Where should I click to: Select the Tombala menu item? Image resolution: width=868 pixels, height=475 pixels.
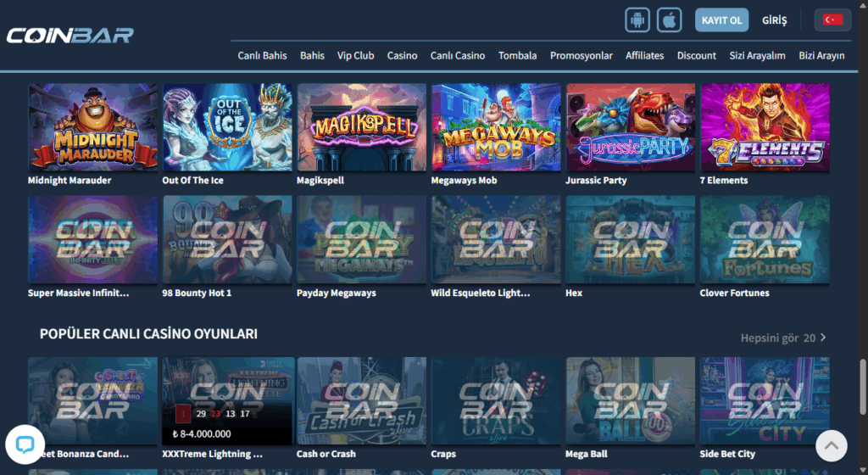[x=517, y=55]
